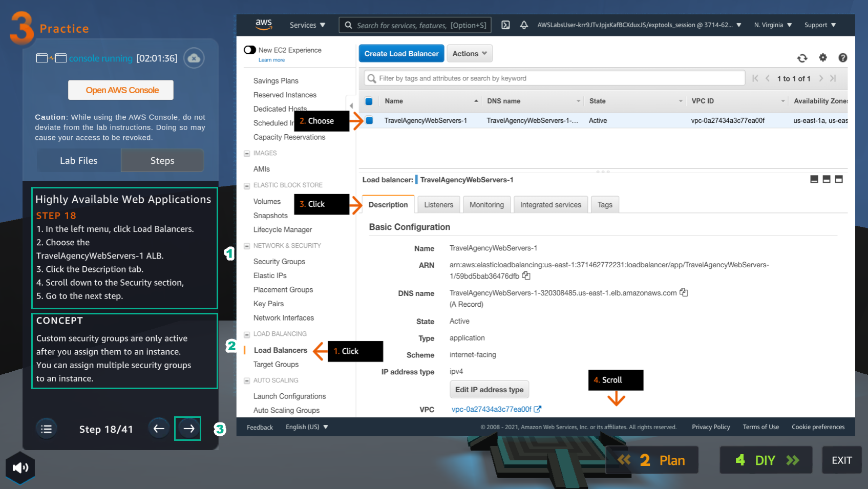Refresh the load balancer list

click(x=802, y=58)
